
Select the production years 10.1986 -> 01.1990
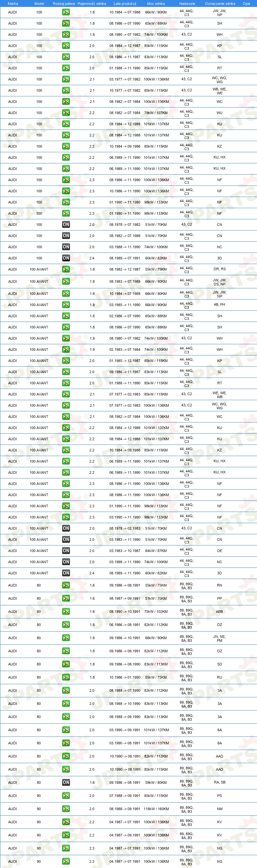pos(125,677)
